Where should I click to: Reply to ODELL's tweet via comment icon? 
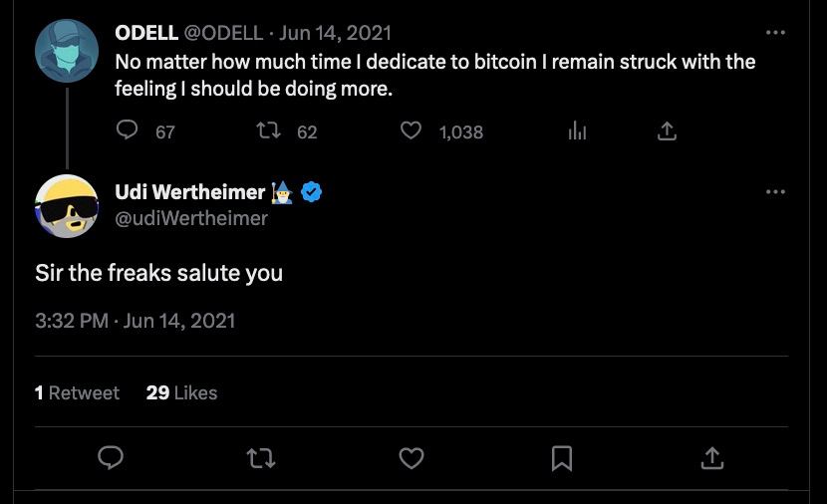coord(128,129)
